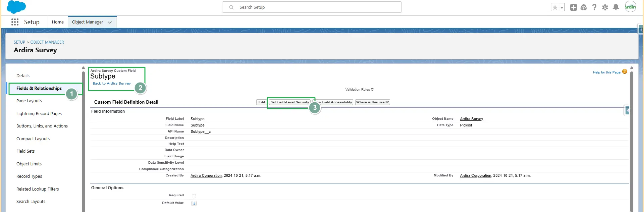Open Buttons, Links, and Actions section
The image size is (644, 212).
pyautogui.click(x=42, y=126)
